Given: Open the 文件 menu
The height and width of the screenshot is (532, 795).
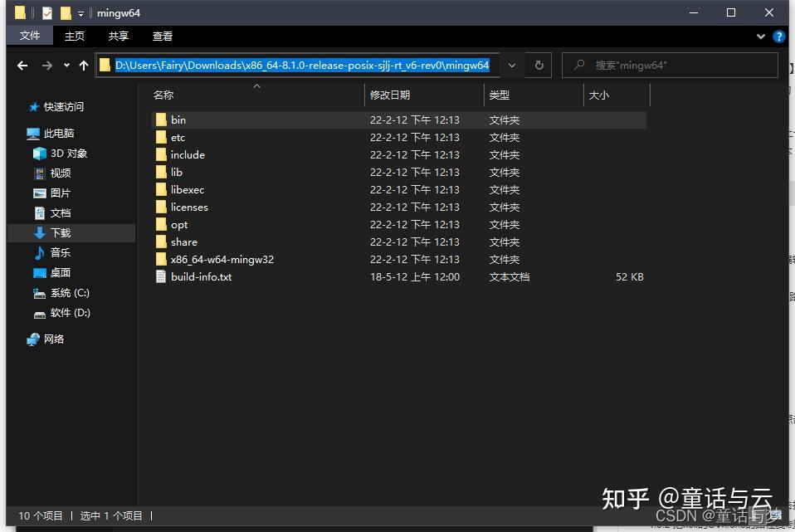Looking at the screenshot, I should tap(30, 36).
